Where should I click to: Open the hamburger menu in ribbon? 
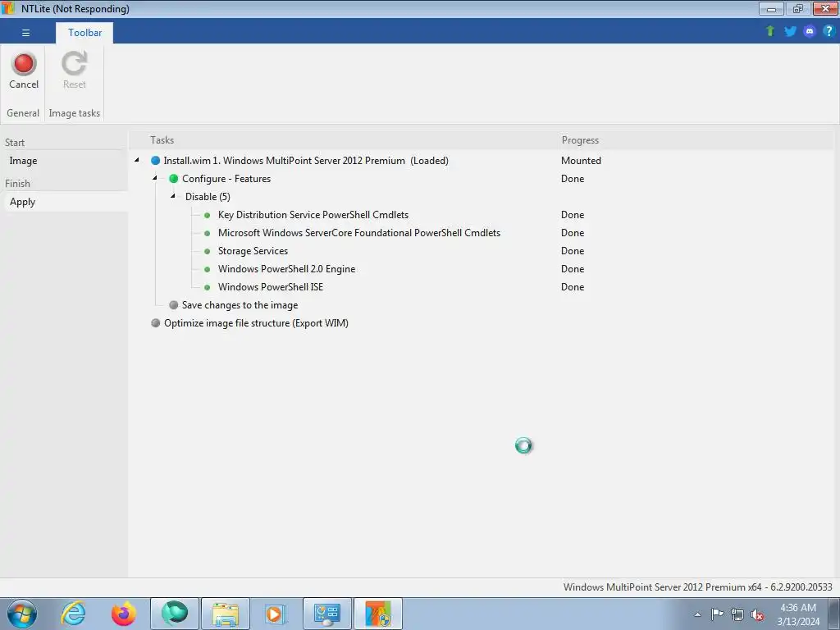coord(25,33)
